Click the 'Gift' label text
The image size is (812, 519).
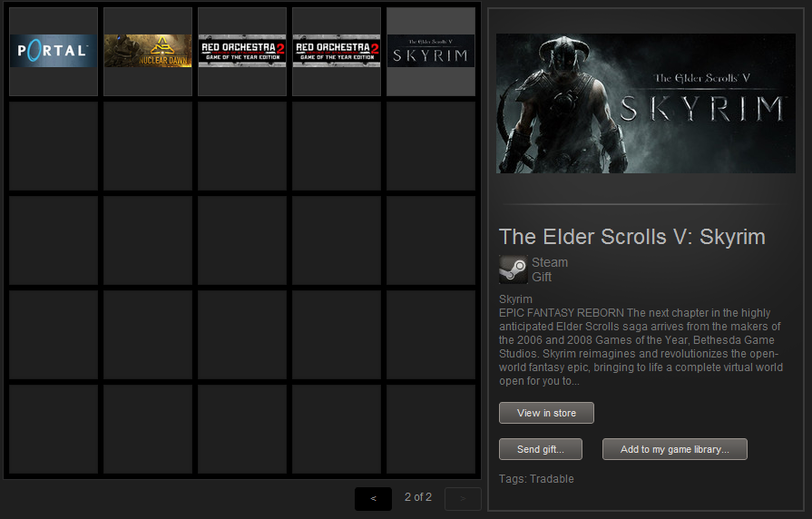click(x=542, y=277)
